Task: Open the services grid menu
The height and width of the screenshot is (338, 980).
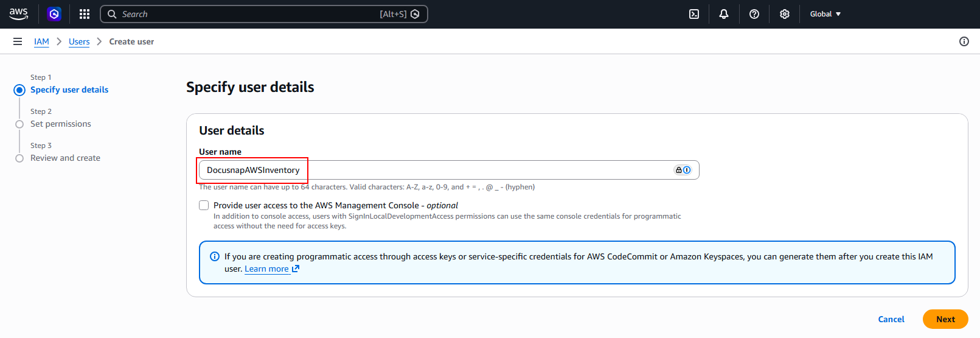Action: click(85, 14)
